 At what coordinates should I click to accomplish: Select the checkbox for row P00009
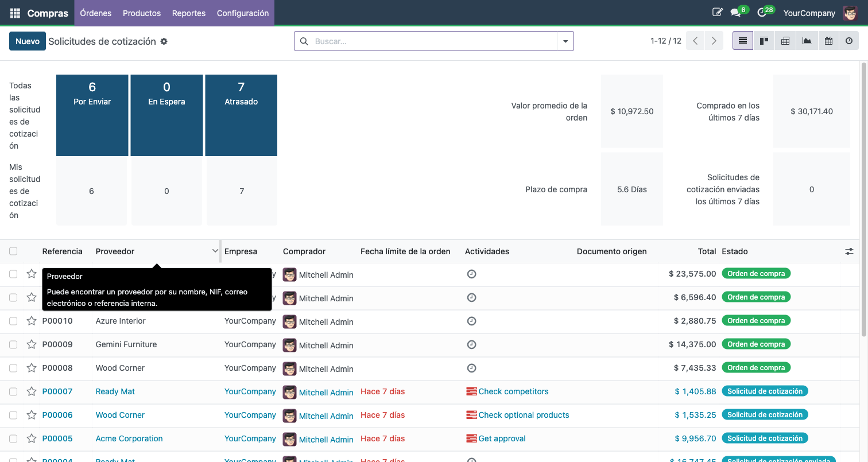(x=13, y=344)
